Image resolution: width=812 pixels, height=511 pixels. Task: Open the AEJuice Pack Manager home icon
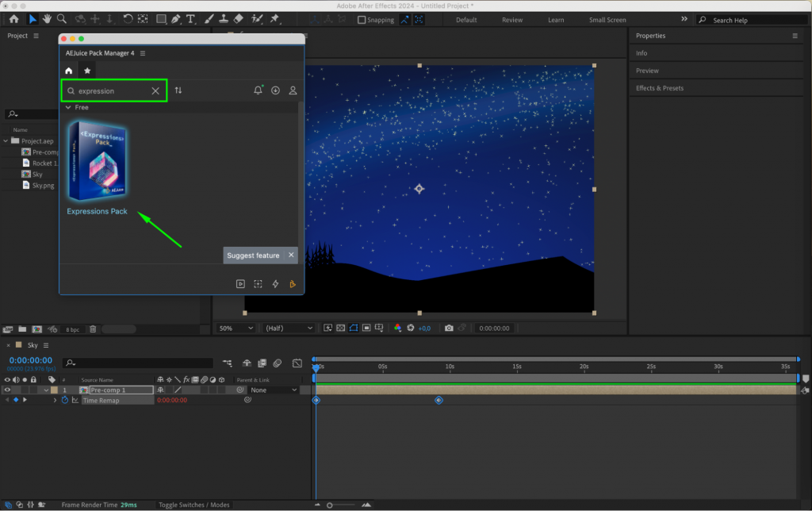pyautogui.click(x=68, y=70)
